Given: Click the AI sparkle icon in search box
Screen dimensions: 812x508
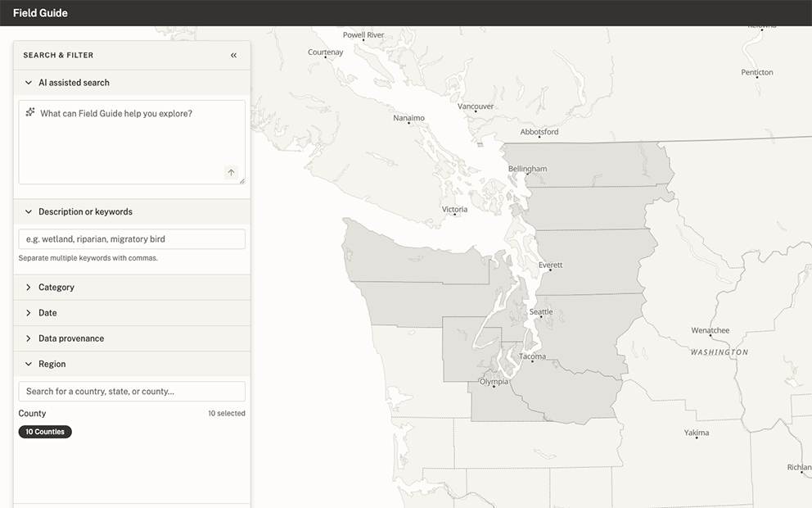Looking at the screenshot, I should (30, 112).
